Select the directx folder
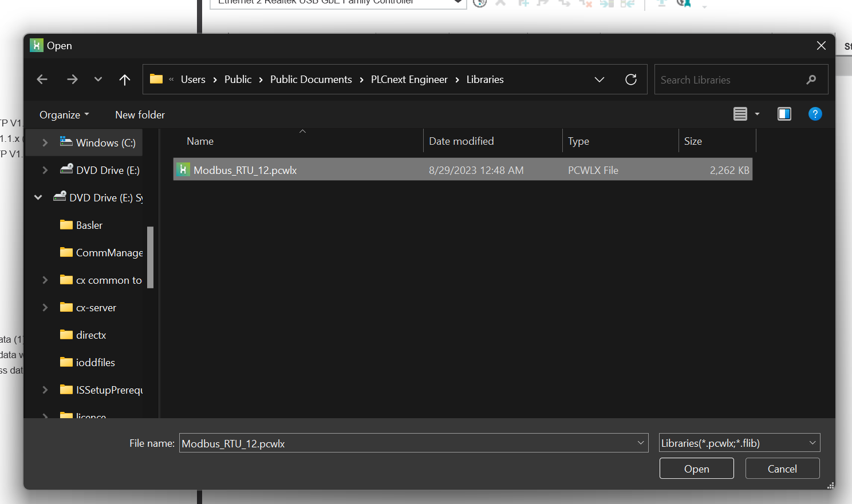 point(91,335)
